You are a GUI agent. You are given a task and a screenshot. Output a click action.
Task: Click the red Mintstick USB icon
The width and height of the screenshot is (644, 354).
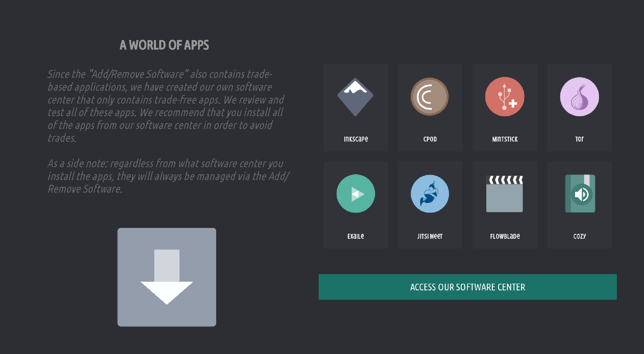(505, 97)
